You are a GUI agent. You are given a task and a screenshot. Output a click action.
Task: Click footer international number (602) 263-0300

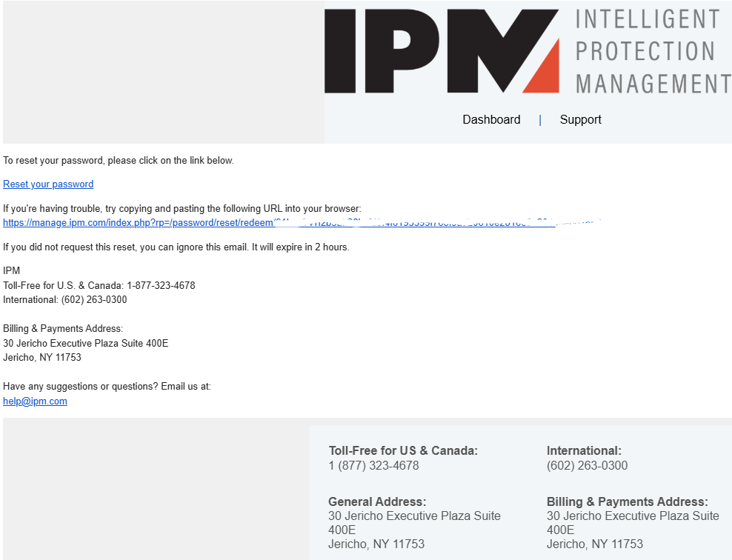(x=587, y=466)
